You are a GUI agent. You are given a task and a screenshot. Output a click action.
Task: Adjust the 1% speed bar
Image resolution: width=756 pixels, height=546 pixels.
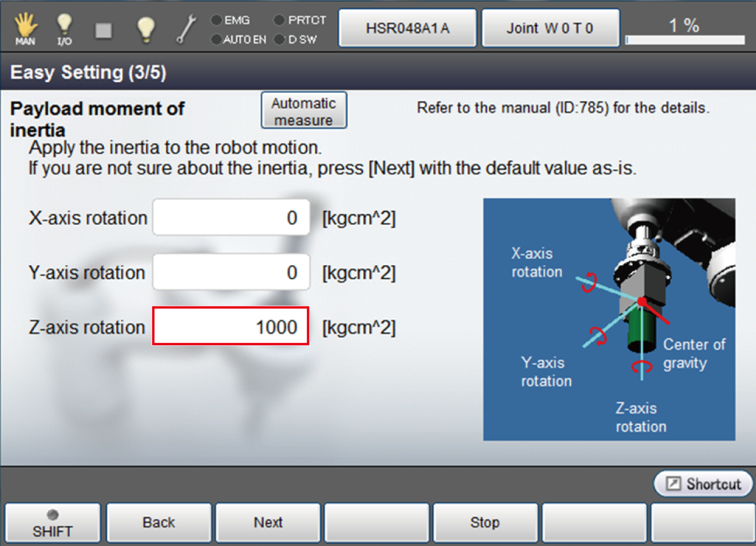(685, 40)
